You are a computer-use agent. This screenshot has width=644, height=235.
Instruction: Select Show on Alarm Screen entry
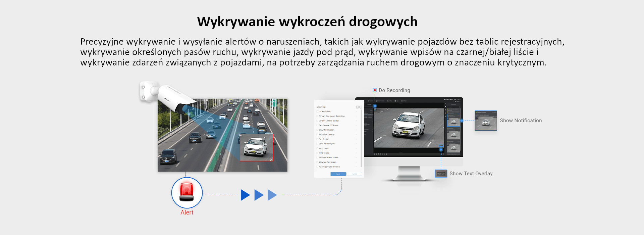tap(328, 157)
